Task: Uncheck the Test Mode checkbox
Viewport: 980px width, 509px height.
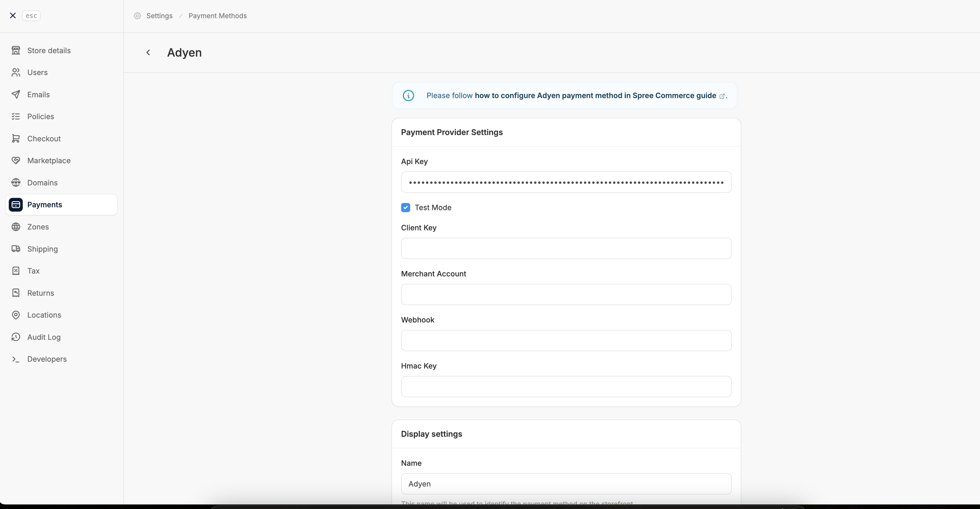Action: pyautogui.click(x=406, y=208)
